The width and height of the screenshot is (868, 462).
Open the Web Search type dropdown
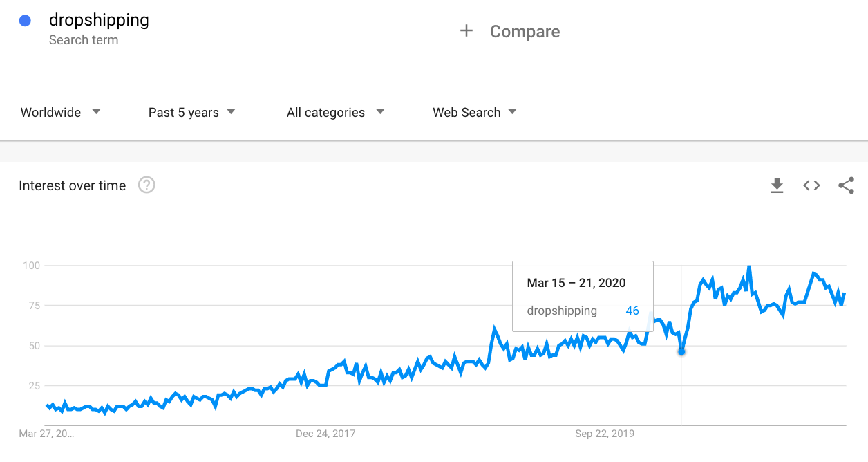click(x=474, y=112)
